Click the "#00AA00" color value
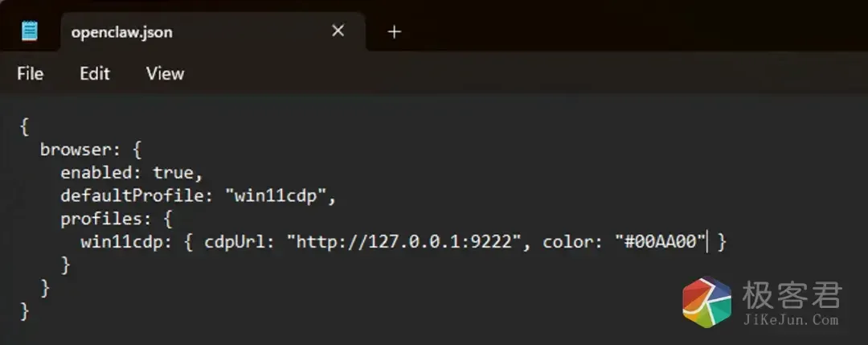Image resolution: width=868 pixels, height=345 pixels. click(660, 241)
